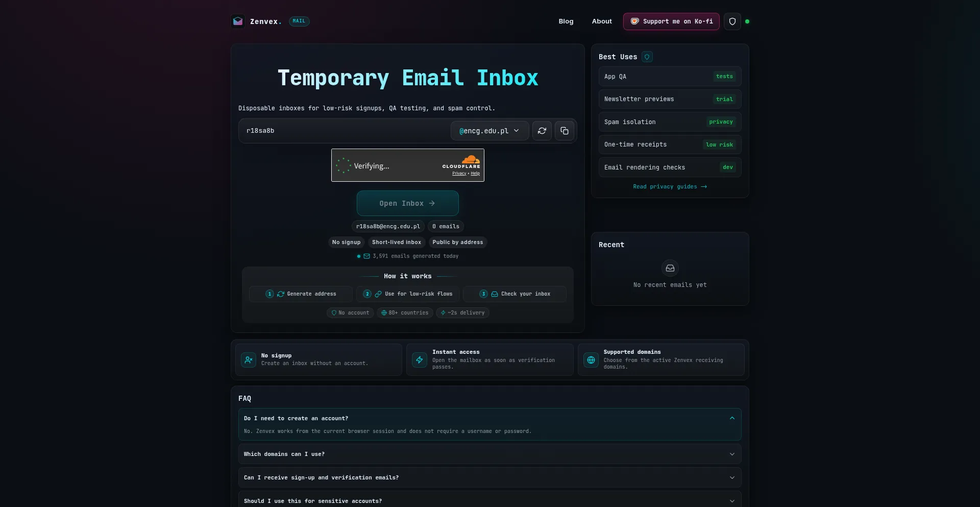This screenshot has height=507, width=980.
Task: Click the green status dot in header
Action: (747, 21)
